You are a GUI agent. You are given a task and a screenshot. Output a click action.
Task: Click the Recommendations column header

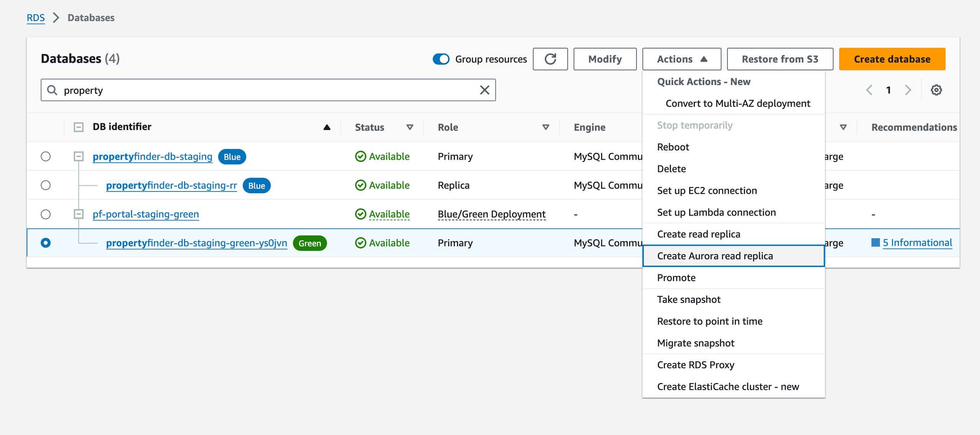[x=914, y=127]
